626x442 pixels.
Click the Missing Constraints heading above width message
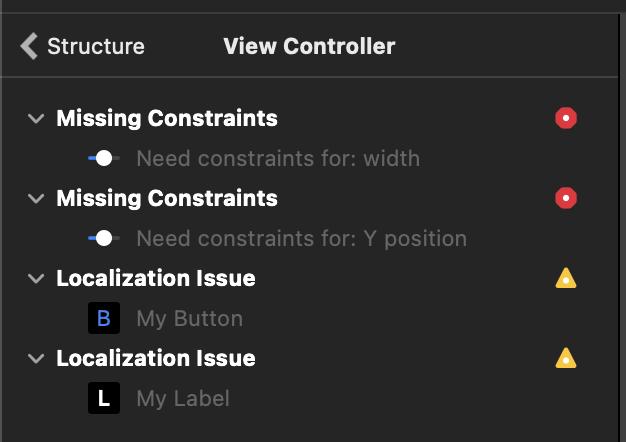tap(167, 119)
